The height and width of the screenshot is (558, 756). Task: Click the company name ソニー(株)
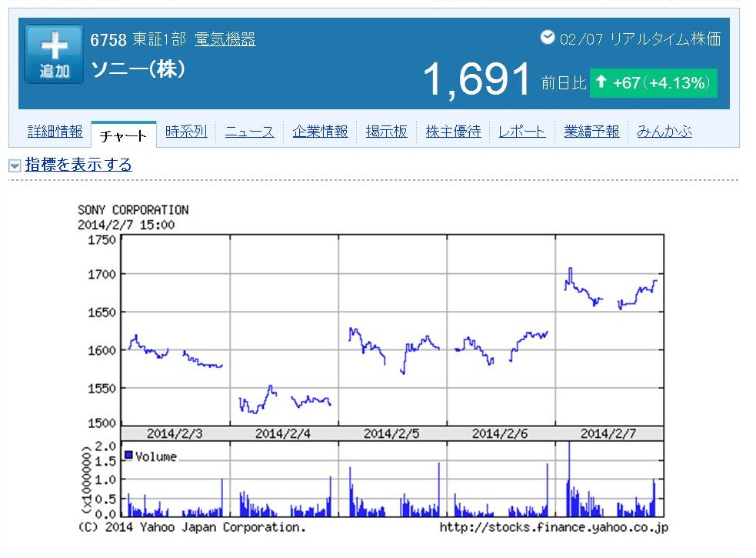[138, 69]
